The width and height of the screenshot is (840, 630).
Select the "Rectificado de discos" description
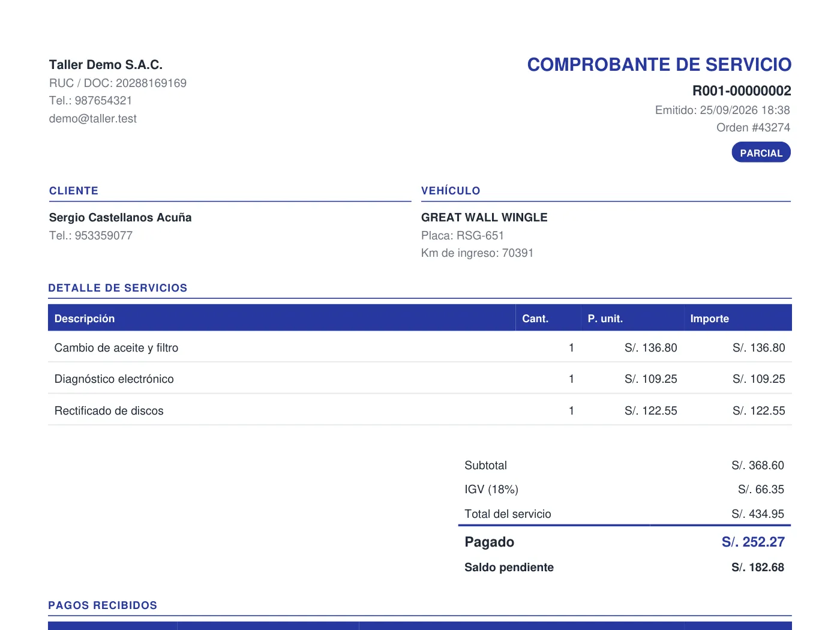[109, 410]
